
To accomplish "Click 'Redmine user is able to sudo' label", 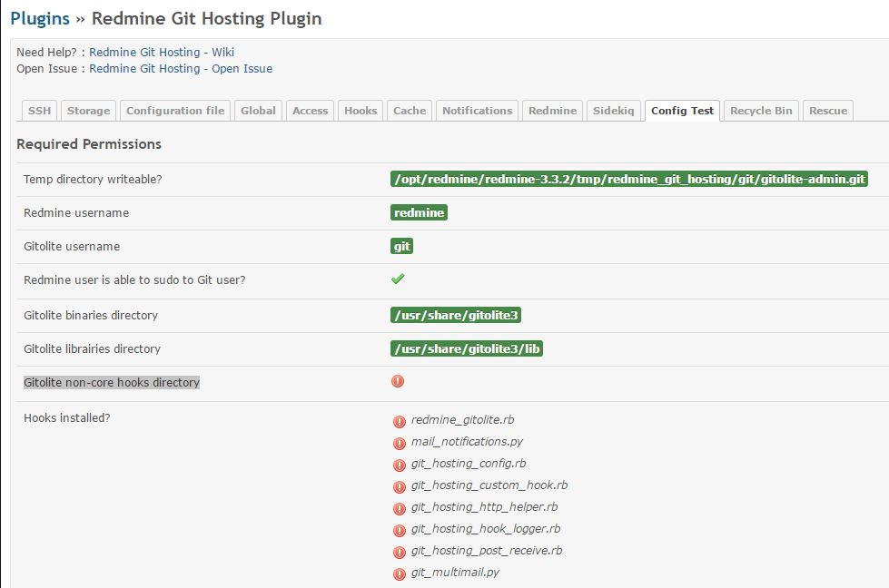I will pos(135,279).
